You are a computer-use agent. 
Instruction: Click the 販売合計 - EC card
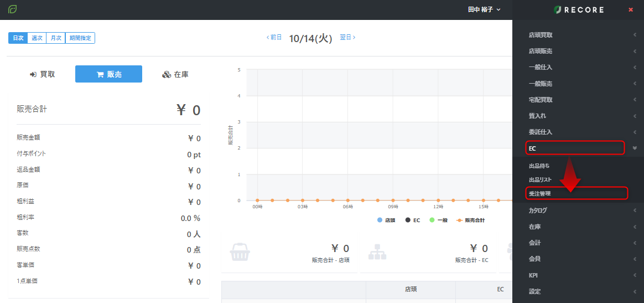click(x=428, y=251)
